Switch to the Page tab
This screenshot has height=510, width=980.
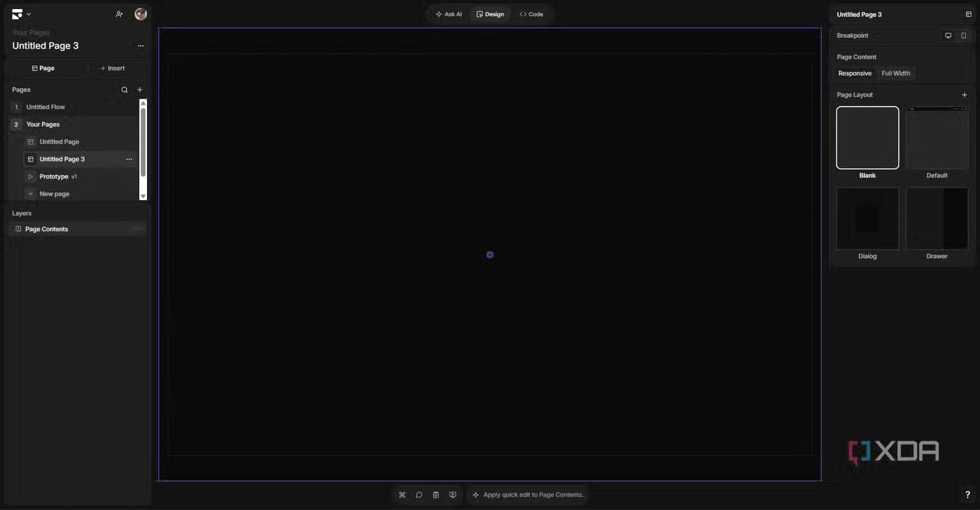pyautogui.click(x=43, y=68)
